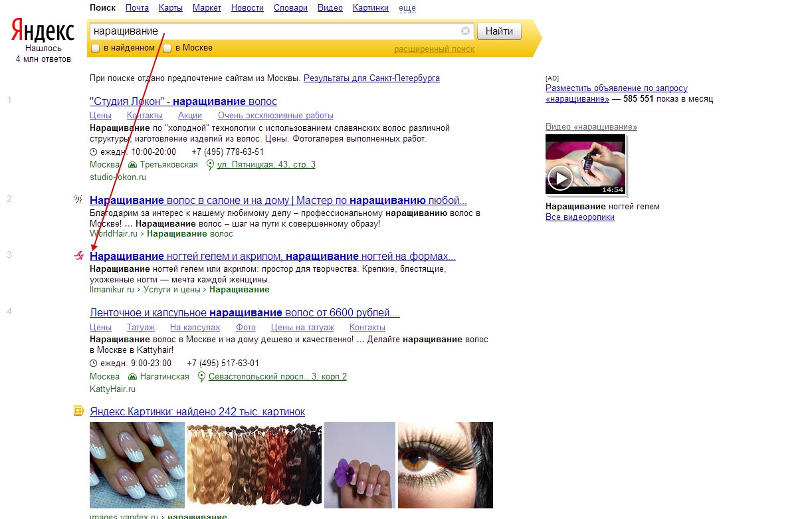Open WorldHair result about салоне и на дому
The width and height of the screenshot is (812, 519).
(x=278, y=201)
